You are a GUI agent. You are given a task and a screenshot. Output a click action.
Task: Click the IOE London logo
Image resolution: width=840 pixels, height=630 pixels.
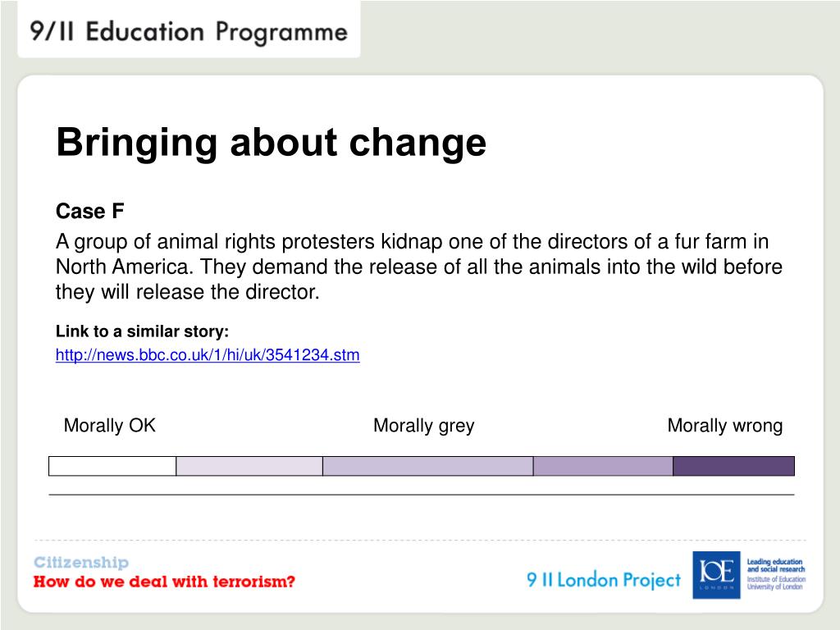[x=716, y=575]
